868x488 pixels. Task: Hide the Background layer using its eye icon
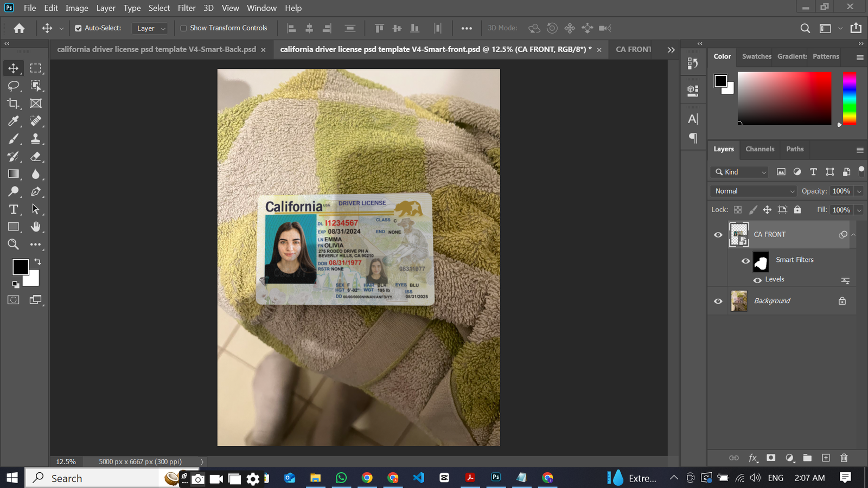coord(718,301)
